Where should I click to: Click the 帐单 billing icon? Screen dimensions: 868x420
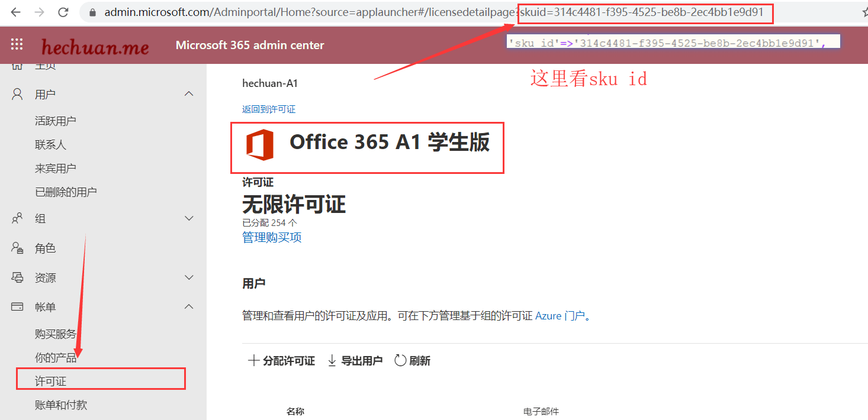pos(17,306)
